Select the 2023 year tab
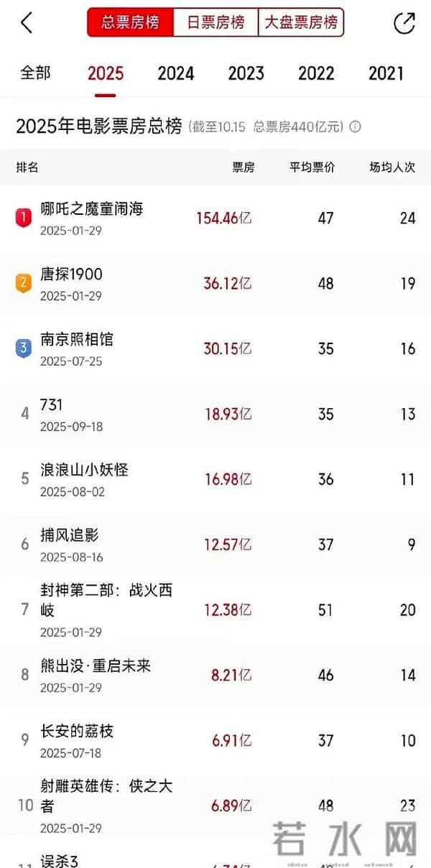Viewport: 431px width, 868px height. tap(246, 73)
